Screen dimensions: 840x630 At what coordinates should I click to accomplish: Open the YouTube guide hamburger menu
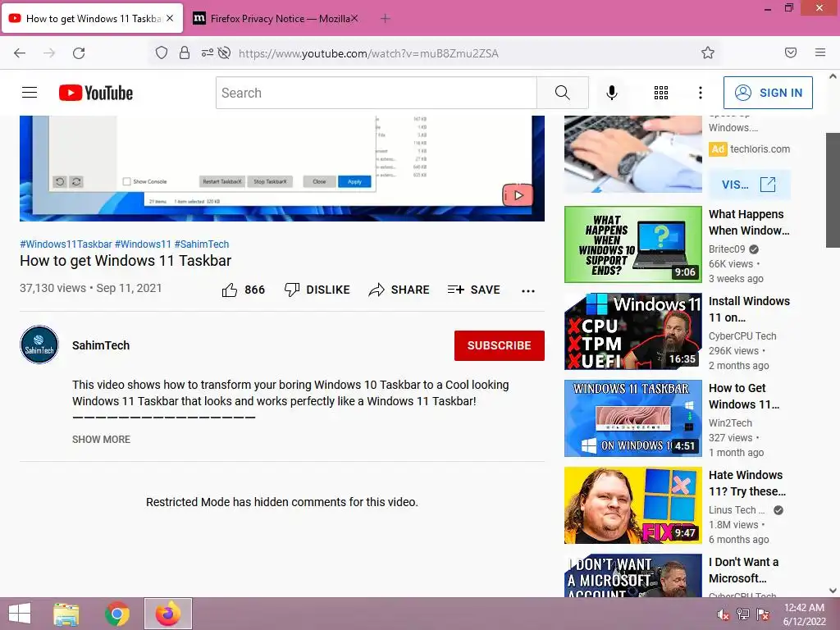(x=30, y=93)
